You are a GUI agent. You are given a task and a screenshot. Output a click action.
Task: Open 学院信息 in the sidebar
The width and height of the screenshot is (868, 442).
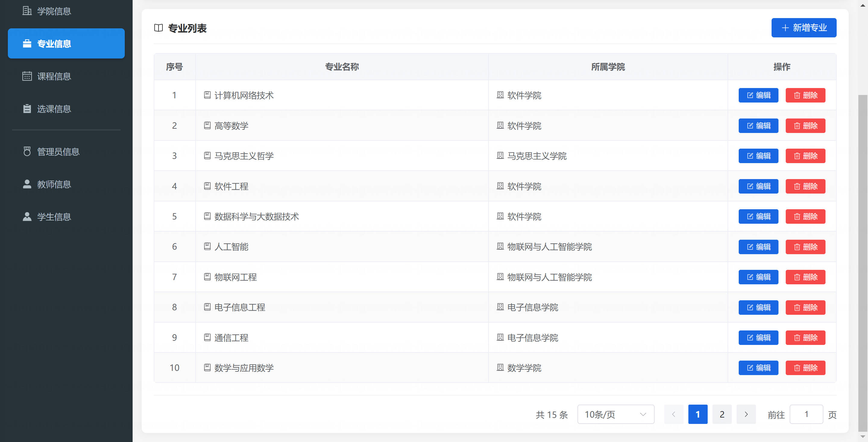tap(66, 11)
